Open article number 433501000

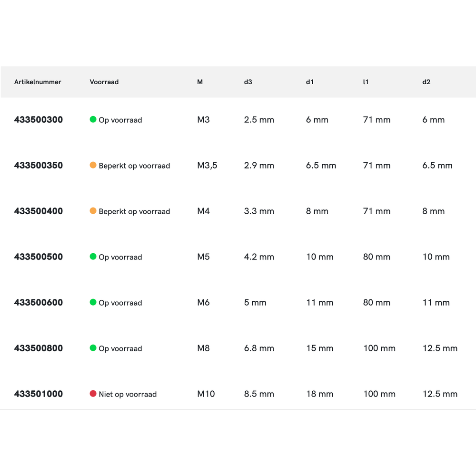39,394
